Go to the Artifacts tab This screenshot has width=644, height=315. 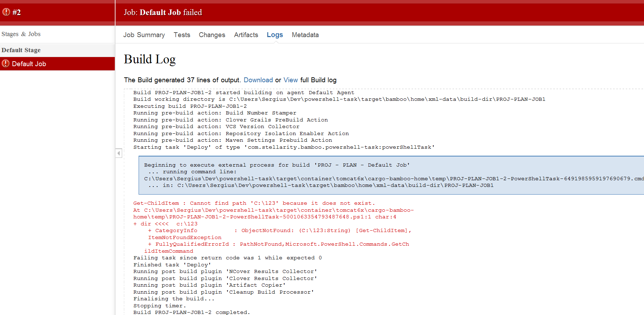pyautogui.click(x=246, y=35)
